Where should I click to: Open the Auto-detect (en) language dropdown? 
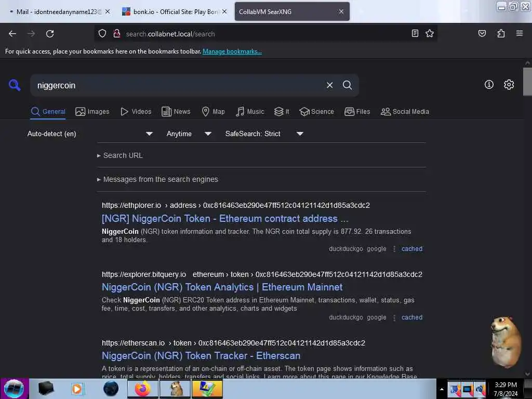tap(90, 134)
